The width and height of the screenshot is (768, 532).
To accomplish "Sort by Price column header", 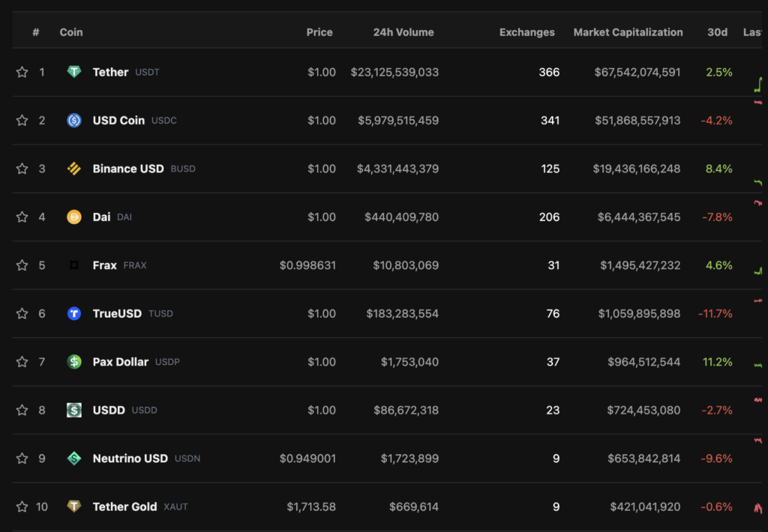I will (x=319, y=32).
